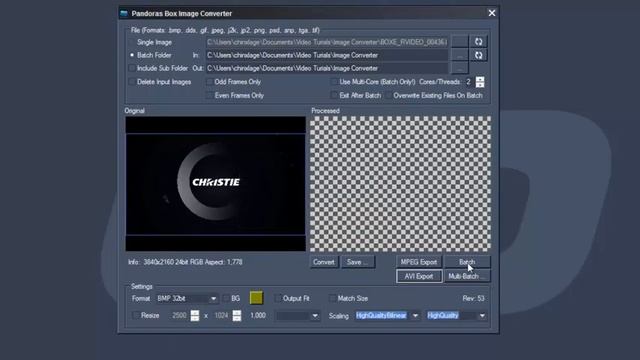Decrease Cores/Threads value with down arrow
640x360 pixels.
coord(480,84)
